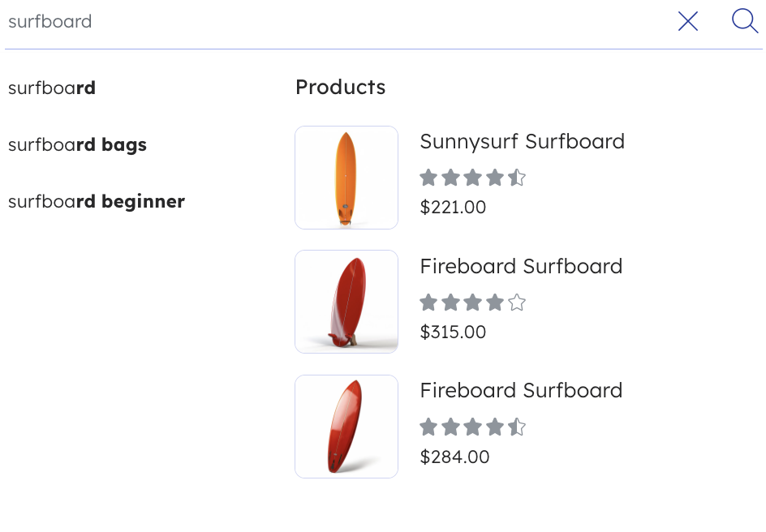Image resolution: width=766 pixels, height=532 pixels.
Task: Open the thumbnail of the $315.00 Fireboard
Action: 346,302
